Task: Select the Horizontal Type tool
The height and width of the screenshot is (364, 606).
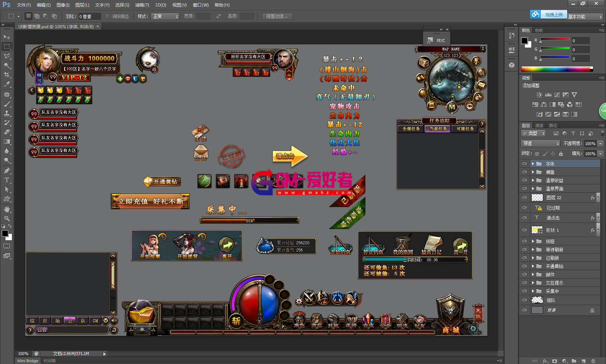Action: 7,180
